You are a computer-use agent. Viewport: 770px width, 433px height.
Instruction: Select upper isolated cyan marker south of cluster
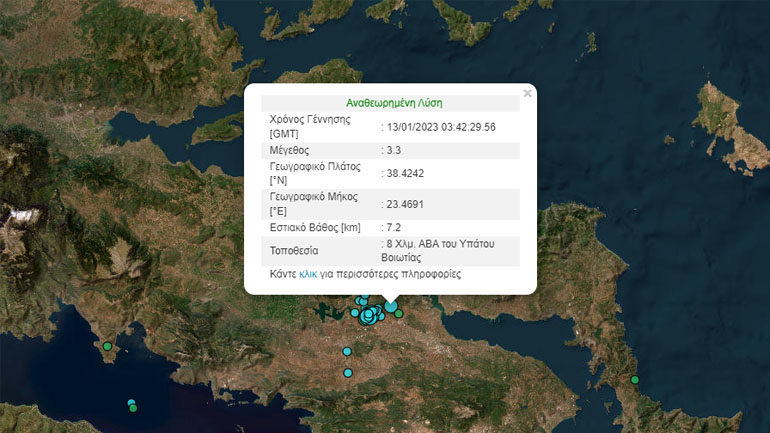click(347, 352)
